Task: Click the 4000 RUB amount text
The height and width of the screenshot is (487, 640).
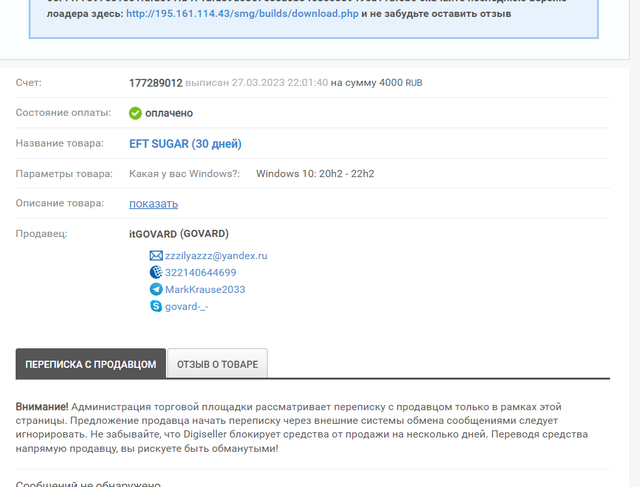Action: [x=400, y=83]
